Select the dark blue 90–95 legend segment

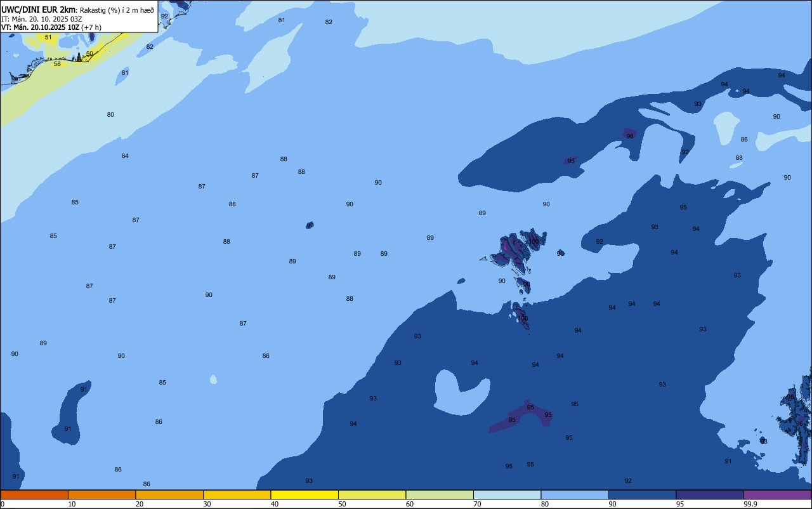point(642,494)
